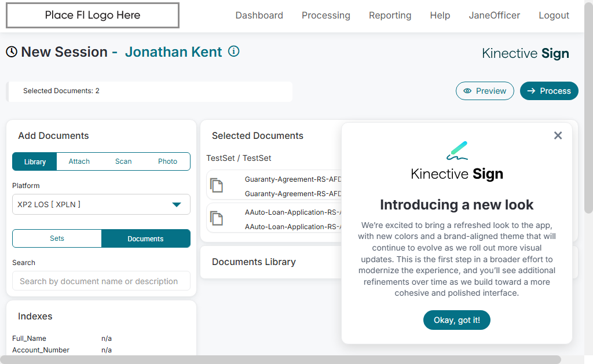The height and width of the screenshot is (364, 593).
Task: Click the info icon beside Jonathan Kent
Action: coord(234,52)
